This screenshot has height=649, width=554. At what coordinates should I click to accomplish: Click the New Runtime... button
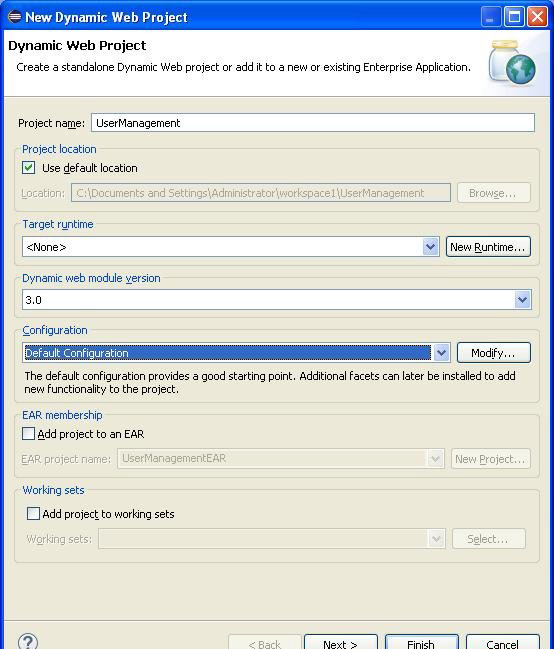pyautogui.click(x=488, y=247)
